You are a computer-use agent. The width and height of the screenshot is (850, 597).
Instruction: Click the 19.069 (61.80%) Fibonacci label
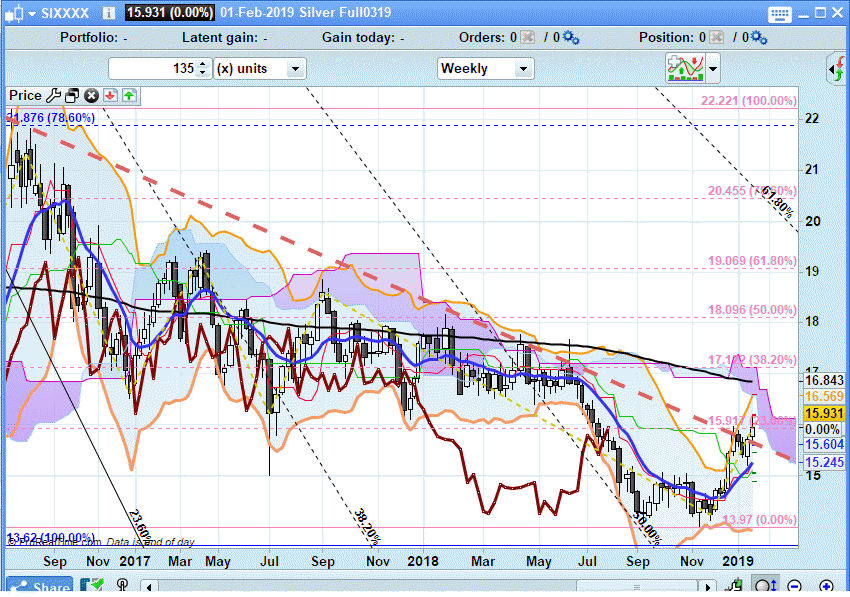[752, 261]
